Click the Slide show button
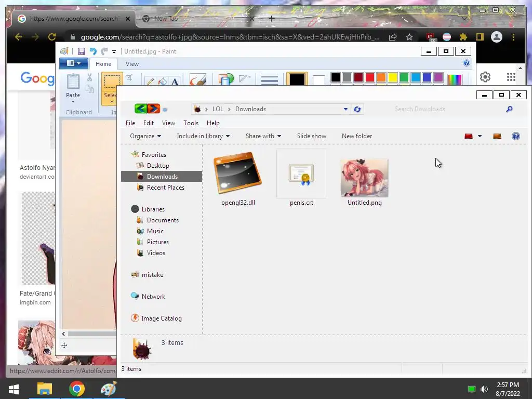The height and width of the screenshot is (399, 532). [x=312, y=136]
